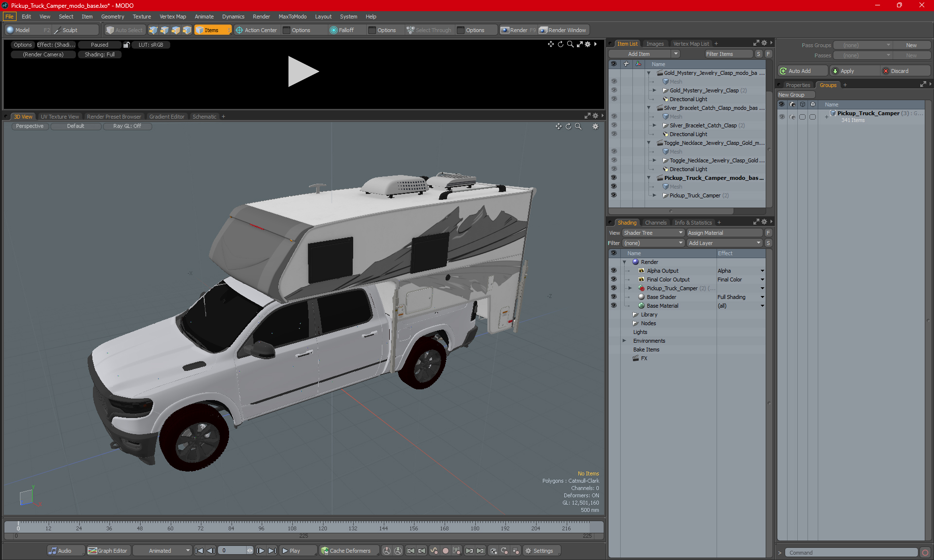Toggle visibility of Base Material layer
Viewport: 934px width, 560px height.
point(613,306)
